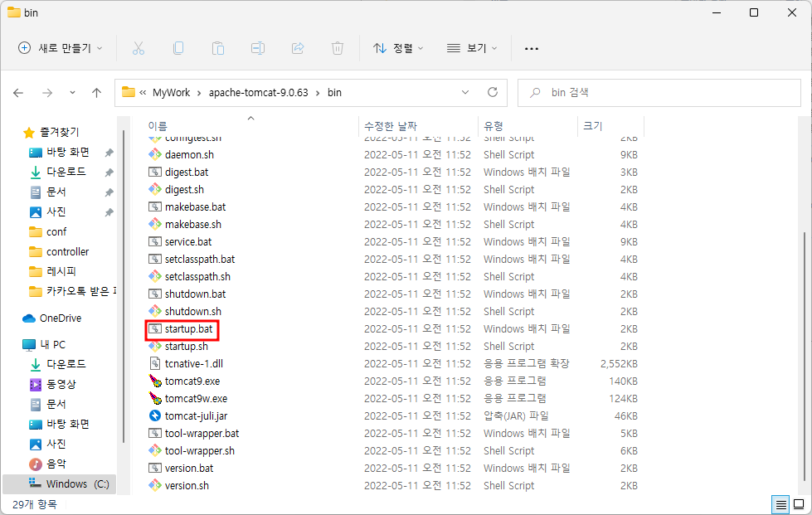
Task: Select the digest.bat batch file icon
Action: click(155, 172)
